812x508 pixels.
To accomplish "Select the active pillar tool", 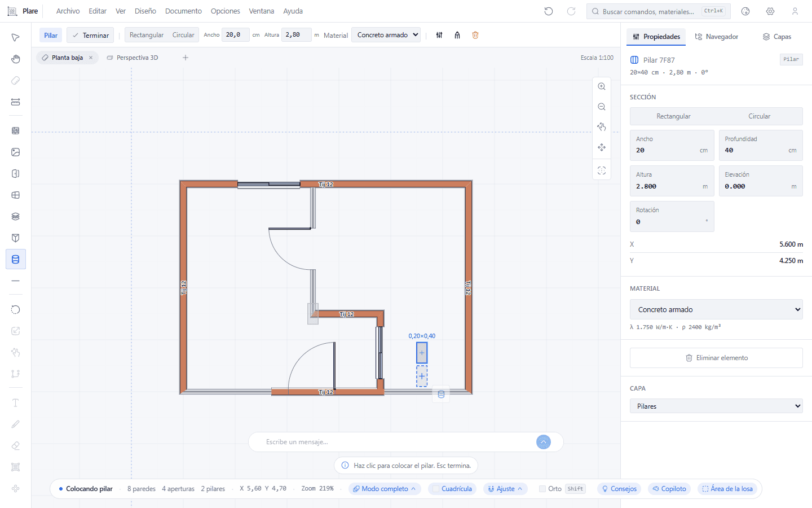I will pos(15,259).
